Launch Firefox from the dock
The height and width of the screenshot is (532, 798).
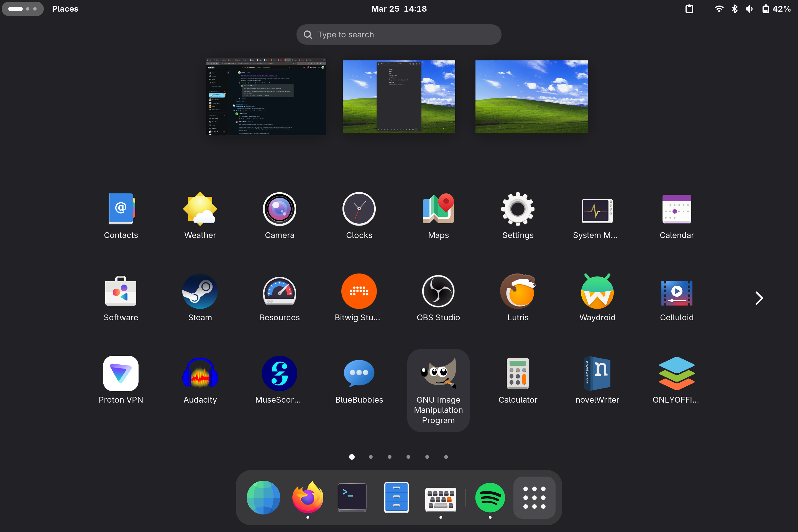(308, 497)
